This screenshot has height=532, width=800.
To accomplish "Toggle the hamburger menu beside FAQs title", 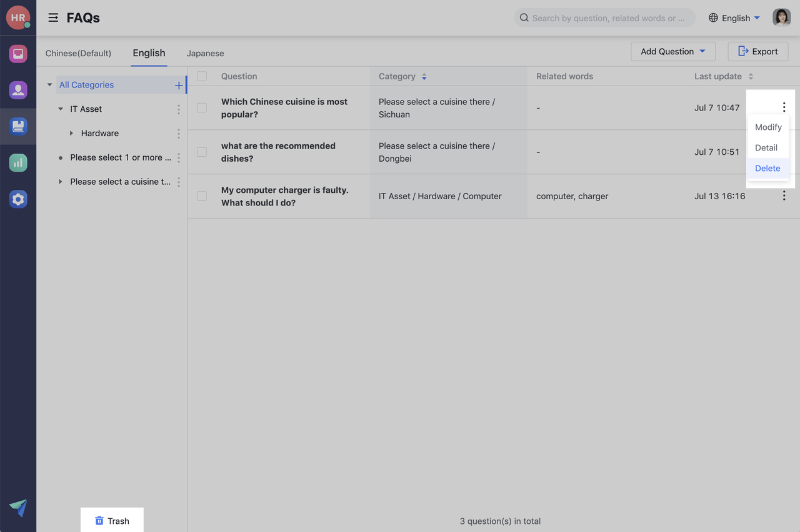I will point(53,18).
